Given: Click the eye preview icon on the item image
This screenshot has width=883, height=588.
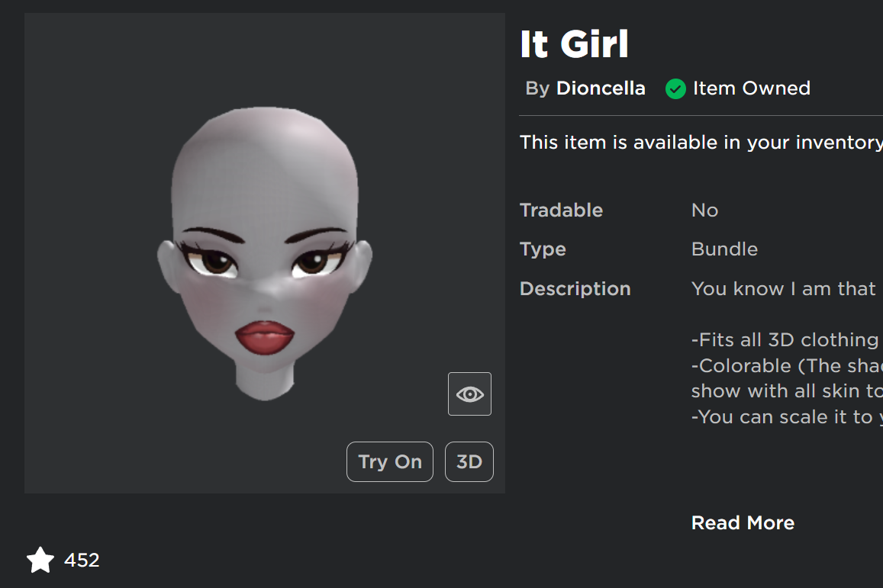Looking at the screenshot, I should pos(469,394).
